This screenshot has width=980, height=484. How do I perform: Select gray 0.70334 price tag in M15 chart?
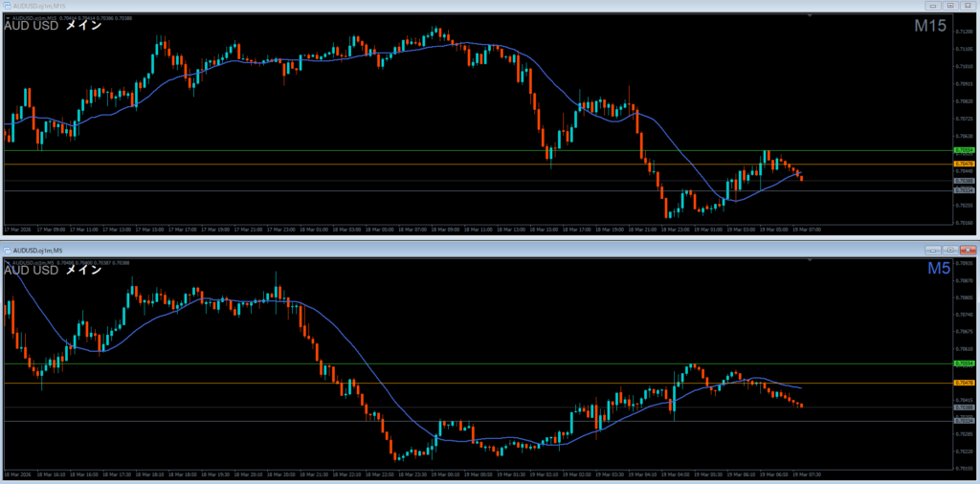pos(965,189)
